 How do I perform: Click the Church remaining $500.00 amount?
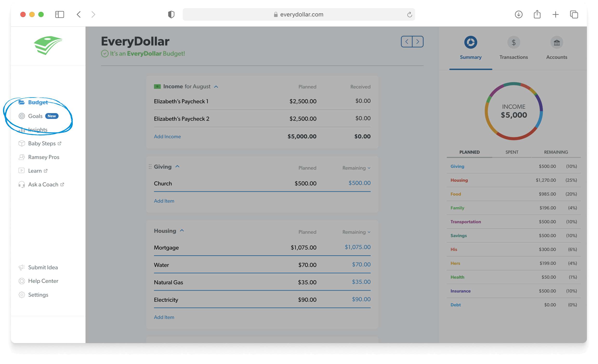(359, 183)
